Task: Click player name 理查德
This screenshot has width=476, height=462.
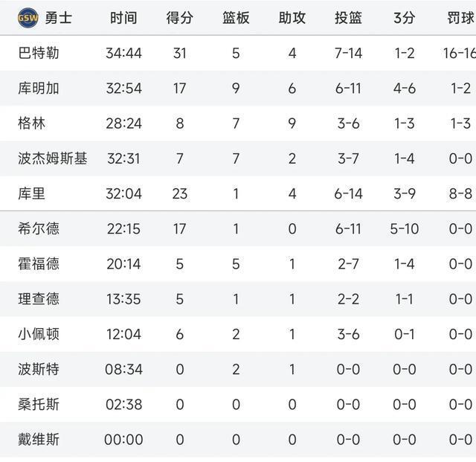Action: 39,299
